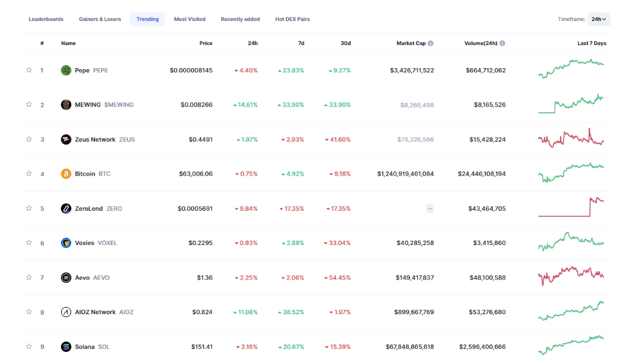
Task: Open the Solana SOL coin page
Action: [x=86, y=347]
